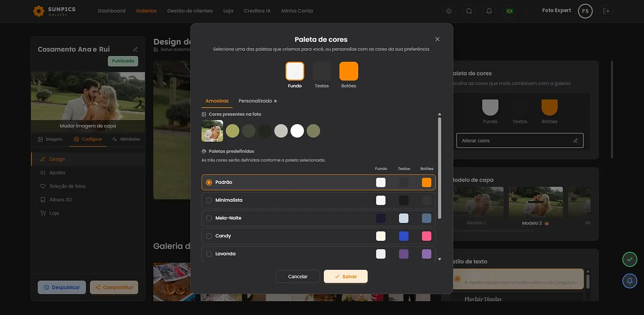Open FS user avatar menu
The height and width of the screenshot is (315, 644).
coord(585,11)
